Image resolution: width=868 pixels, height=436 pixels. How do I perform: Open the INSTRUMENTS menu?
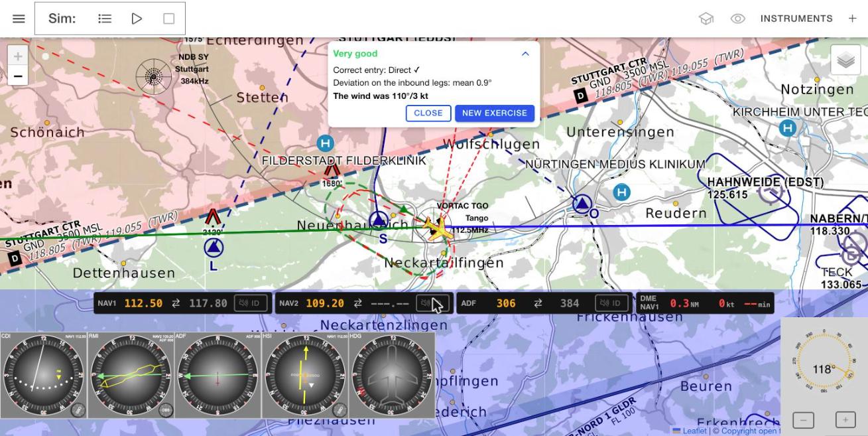[x=796, y=19]
